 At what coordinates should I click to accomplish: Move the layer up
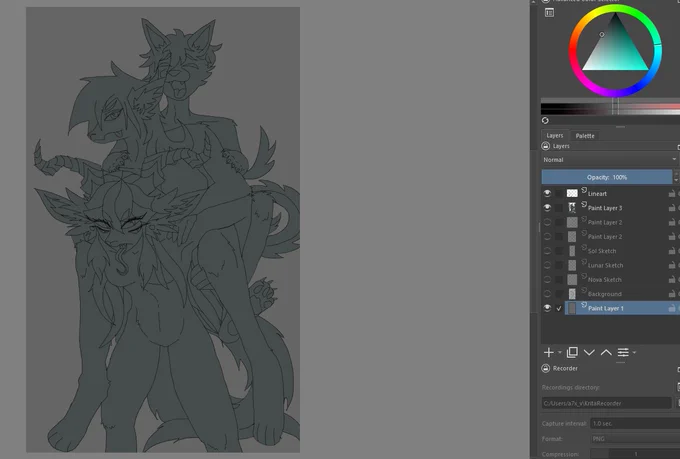(606, 352)
